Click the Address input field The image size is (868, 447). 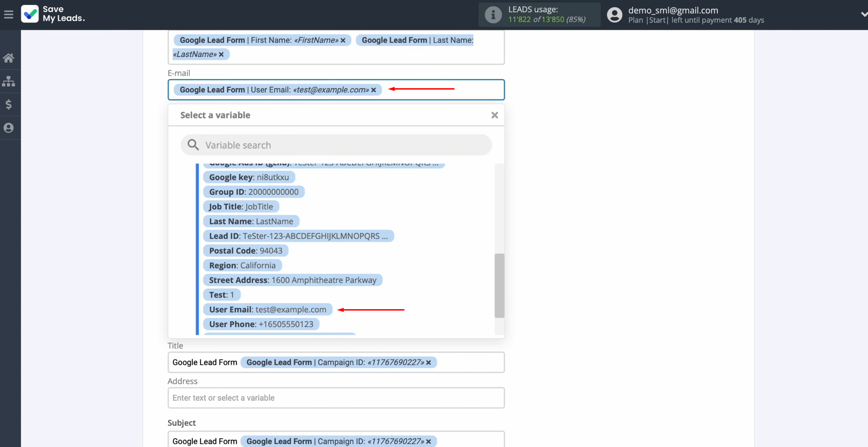point(336,398)
